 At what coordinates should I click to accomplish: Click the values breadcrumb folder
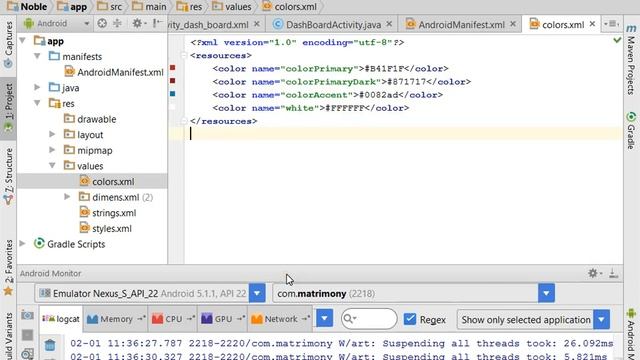231,7
